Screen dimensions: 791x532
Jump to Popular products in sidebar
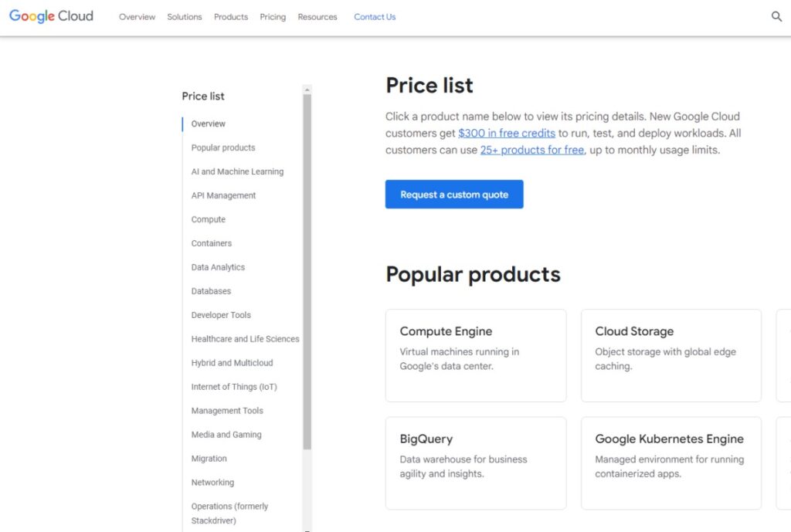[x=223, y=147]
